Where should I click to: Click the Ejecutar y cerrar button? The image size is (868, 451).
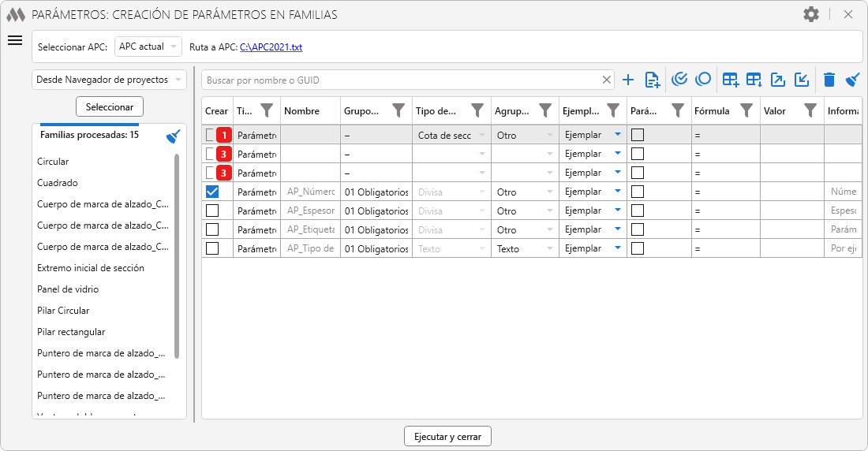coord(447,437)
